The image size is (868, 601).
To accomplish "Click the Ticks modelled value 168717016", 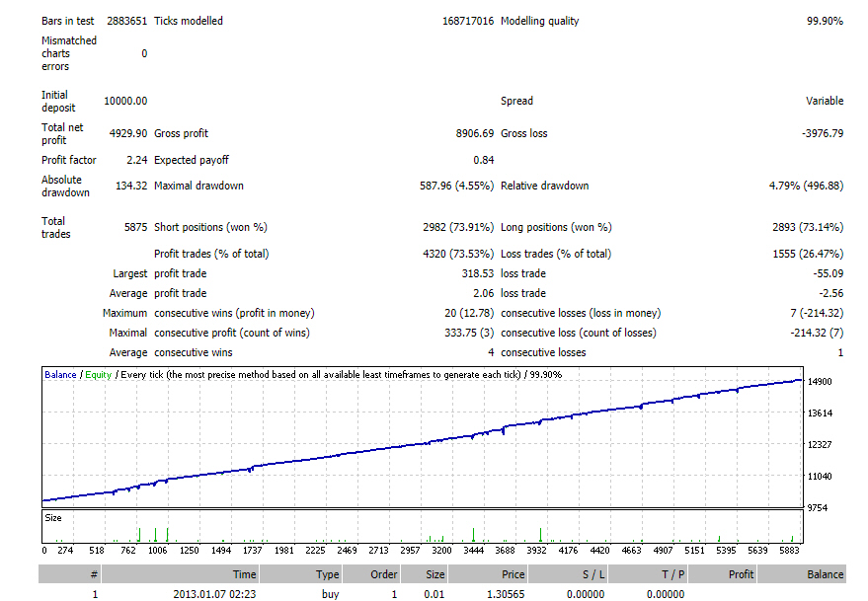I will (x=468, y=21).
